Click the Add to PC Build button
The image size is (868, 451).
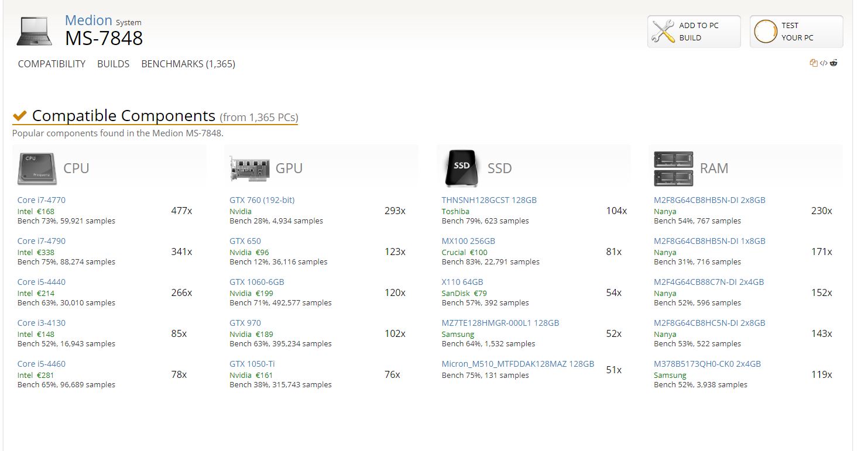[694, 32]
